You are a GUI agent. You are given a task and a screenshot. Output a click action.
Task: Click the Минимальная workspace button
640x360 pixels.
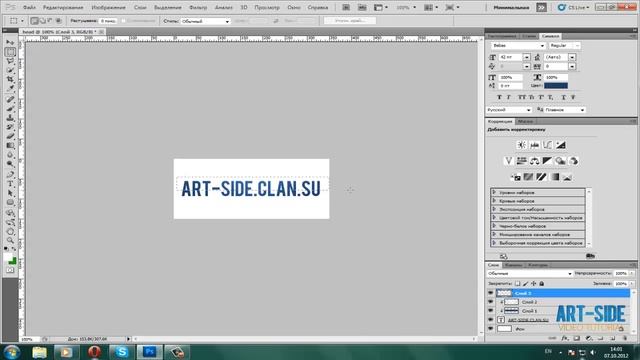click(x=511, y=8)
